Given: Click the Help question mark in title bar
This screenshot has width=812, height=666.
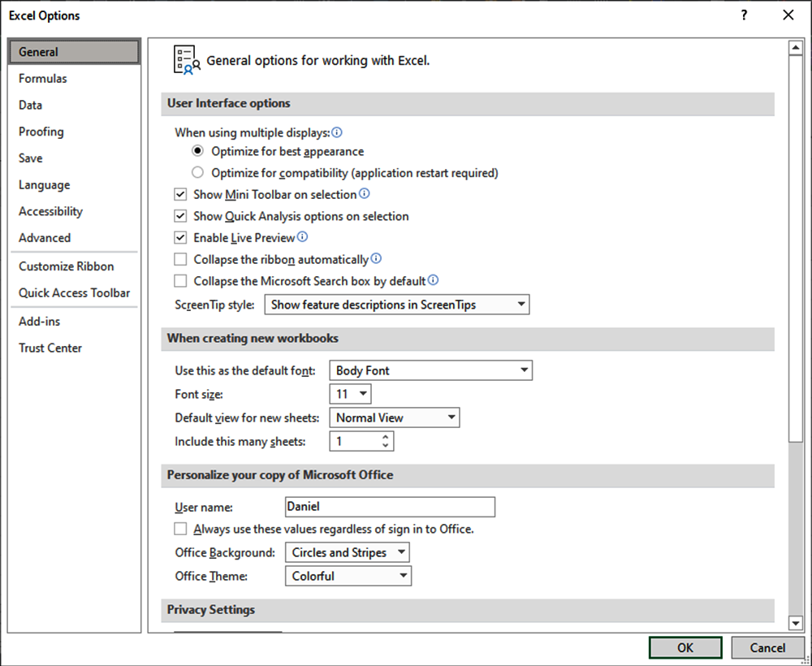Looking at the screenshot, I should [x=745, y=15].
